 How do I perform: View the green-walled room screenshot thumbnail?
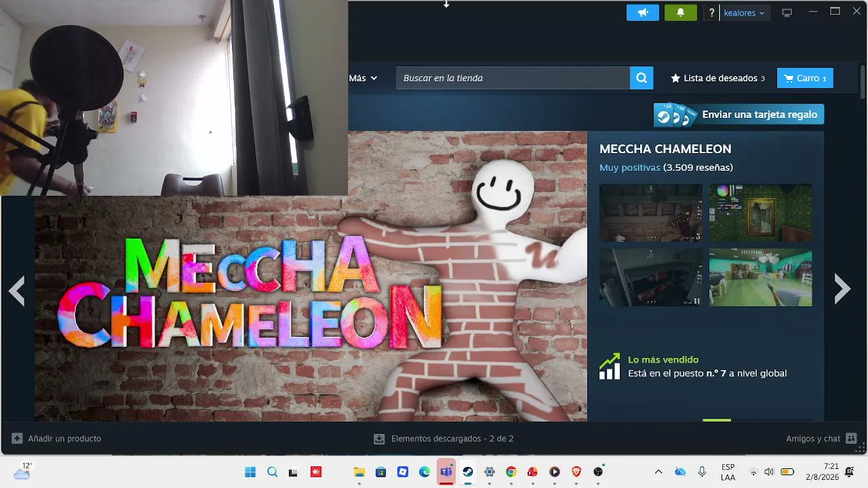point(760,213)
